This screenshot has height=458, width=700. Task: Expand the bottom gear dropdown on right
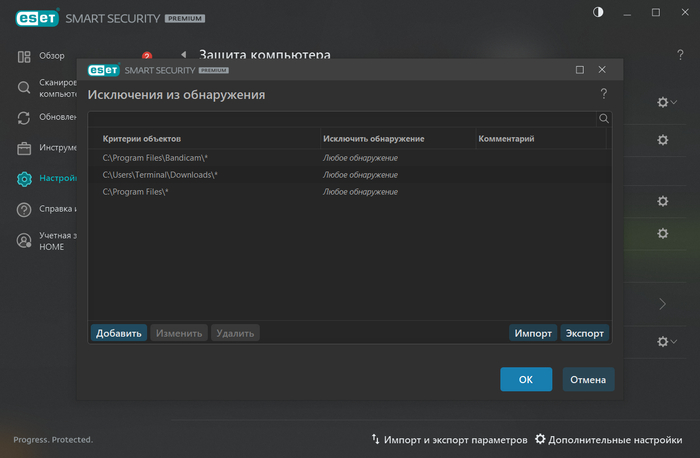click(666, 342)
